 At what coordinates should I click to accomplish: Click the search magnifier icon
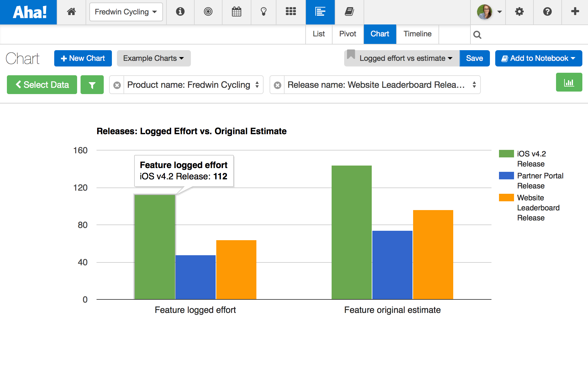click(x=477, y=34)
